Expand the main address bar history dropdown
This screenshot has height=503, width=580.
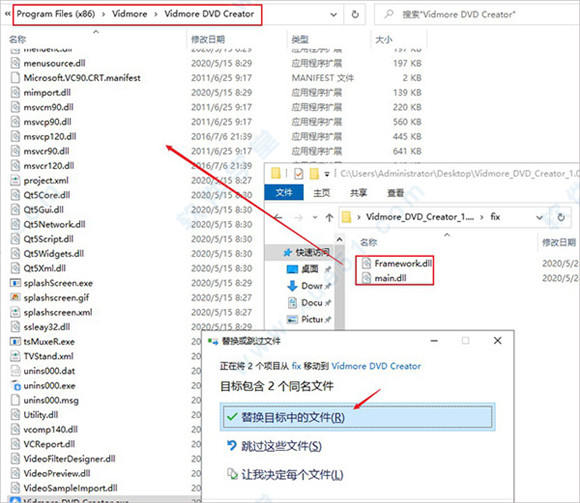pyautogui.click(x=333, y=14)
